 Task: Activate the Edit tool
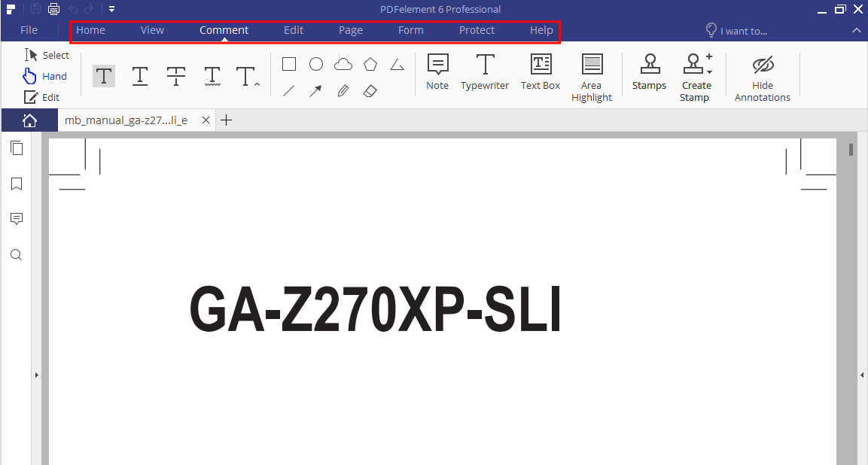click(x=41, y=97)
